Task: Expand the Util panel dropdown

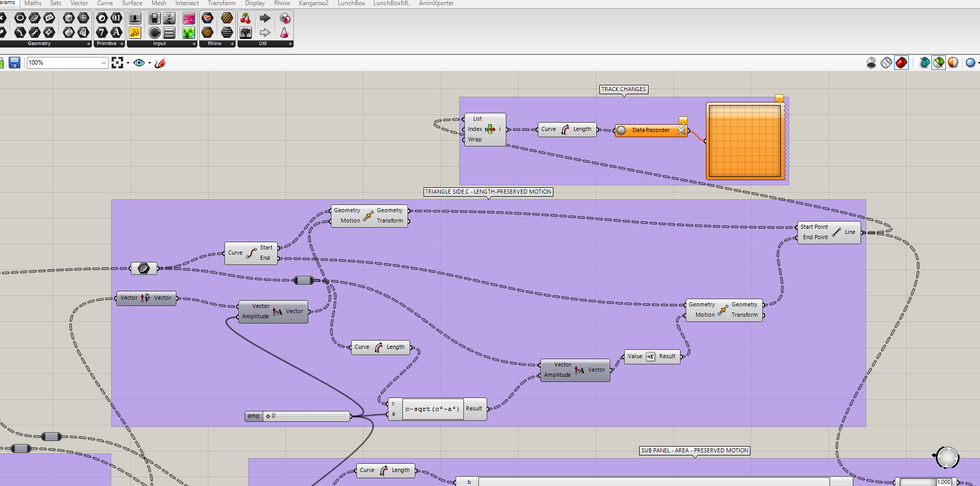Action: pyautogui.click(x=290, y=44)
